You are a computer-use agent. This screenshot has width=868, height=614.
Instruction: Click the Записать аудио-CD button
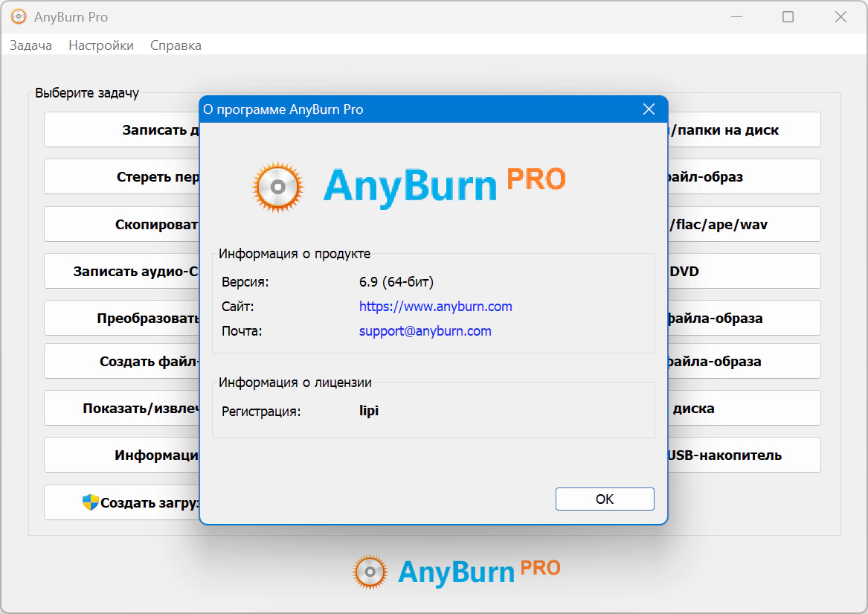122,271
